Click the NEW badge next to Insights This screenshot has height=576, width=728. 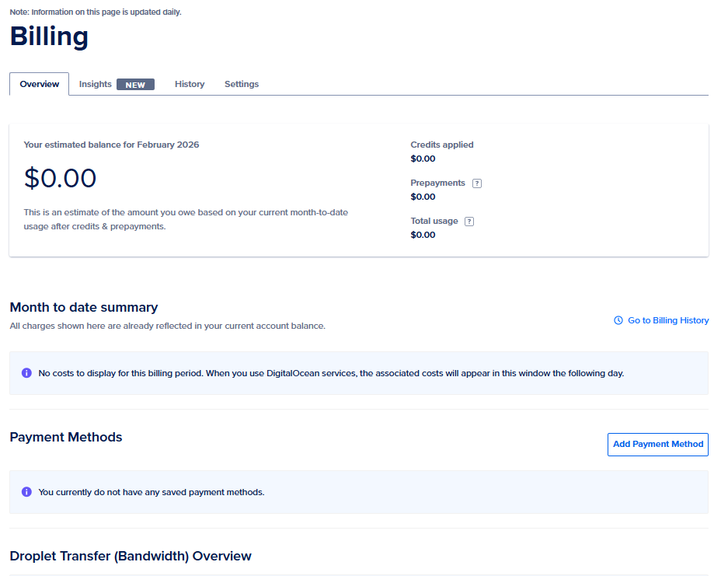tap(135, 85)
